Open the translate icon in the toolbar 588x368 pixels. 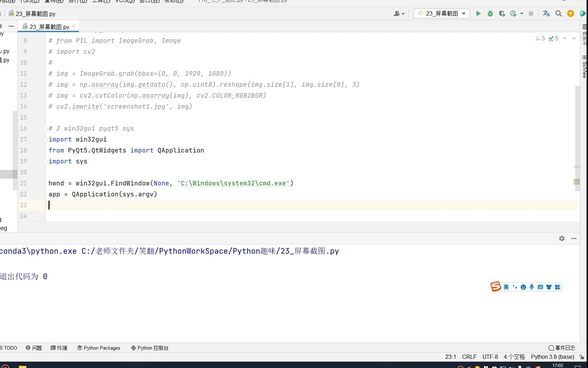pos(546,13)
